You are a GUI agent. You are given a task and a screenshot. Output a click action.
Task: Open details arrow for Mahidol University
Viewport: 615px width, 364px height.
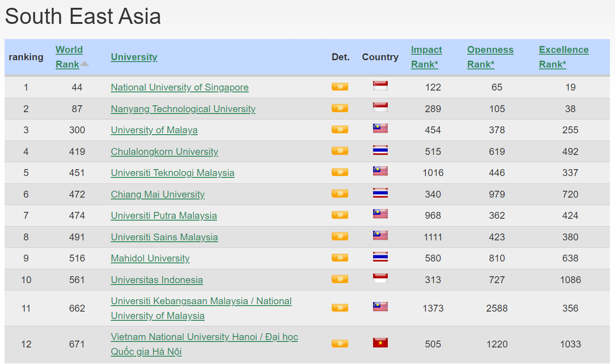point(340,257)
